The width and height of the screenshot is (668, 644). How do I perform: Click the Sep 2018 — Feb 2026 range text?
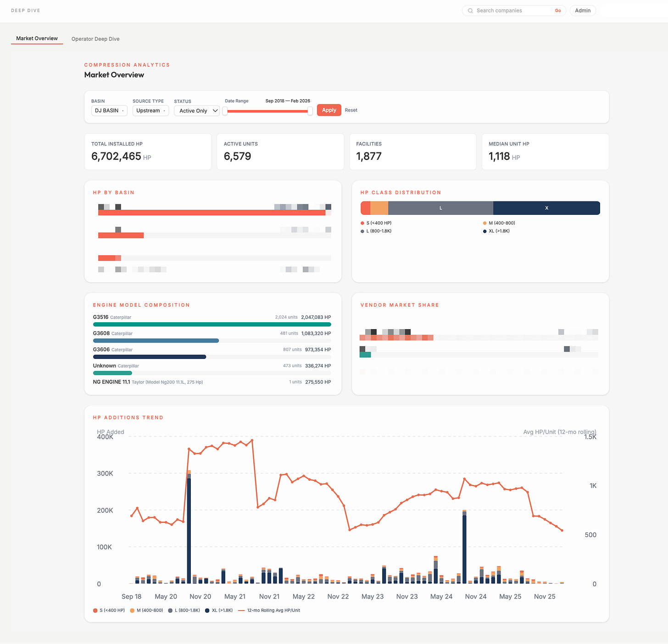[288, 101]
